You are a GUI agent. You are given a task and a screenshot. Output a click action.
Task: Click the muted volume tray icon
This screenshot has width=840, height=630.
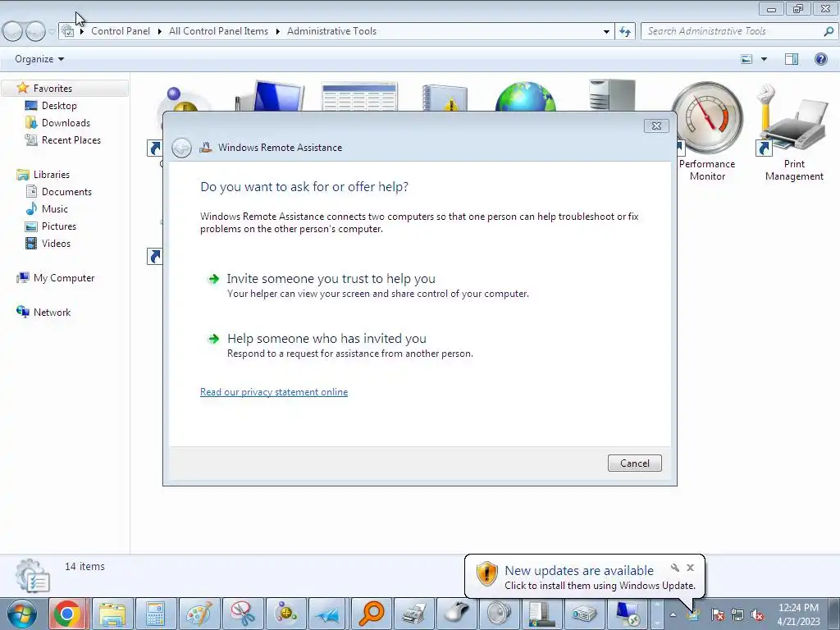(x=757, y=615)
